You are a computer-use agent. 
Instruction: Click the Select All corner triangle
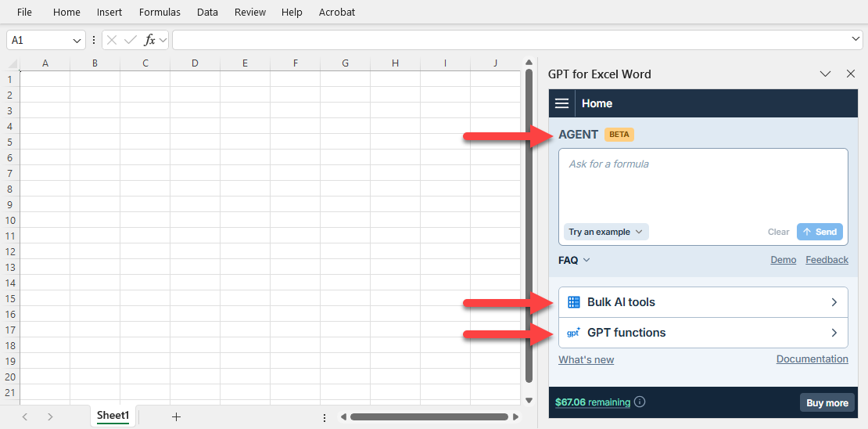coord(13,63)
